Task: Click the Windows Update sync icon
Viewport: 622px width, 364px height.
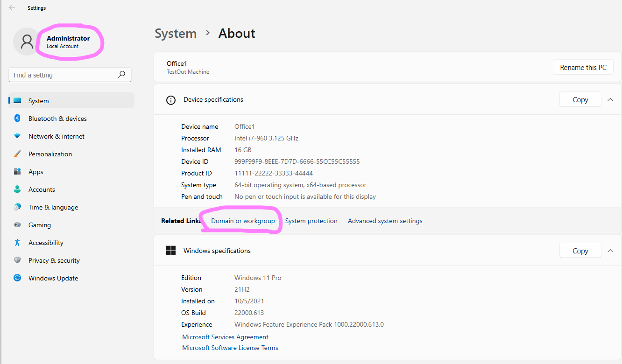Action: tap(17, 278)
